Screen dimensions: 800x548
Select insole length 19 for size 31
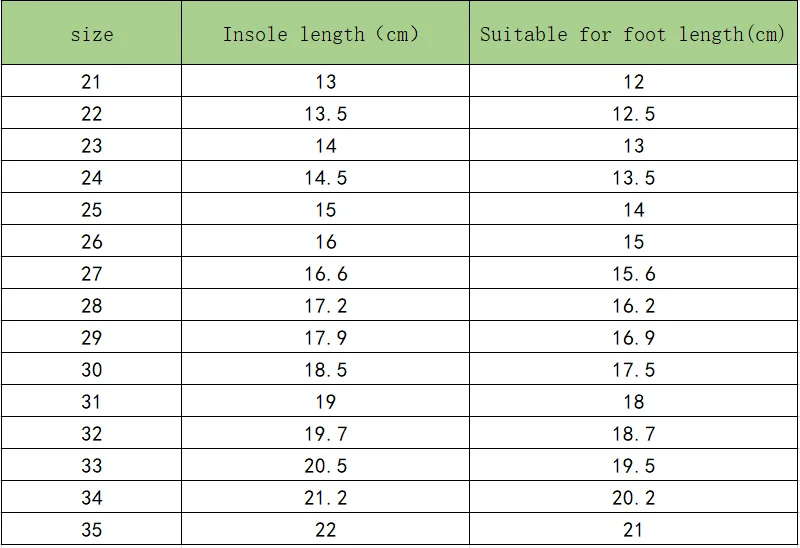click(325, 402)
